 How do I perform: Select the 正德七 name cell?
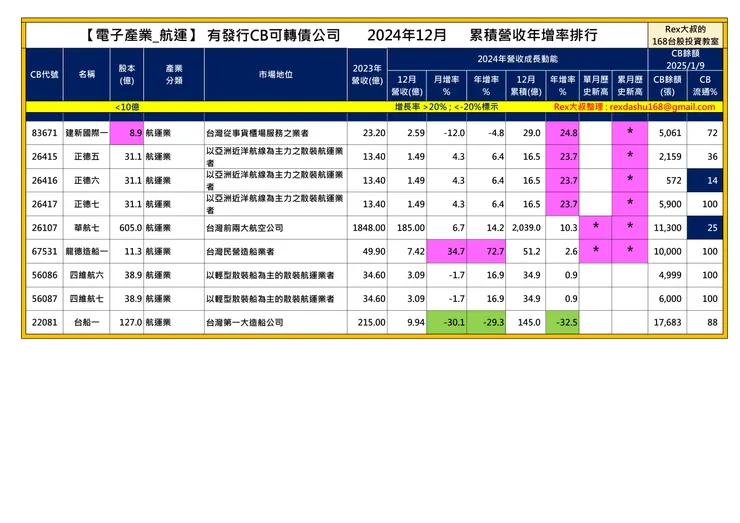86,204
